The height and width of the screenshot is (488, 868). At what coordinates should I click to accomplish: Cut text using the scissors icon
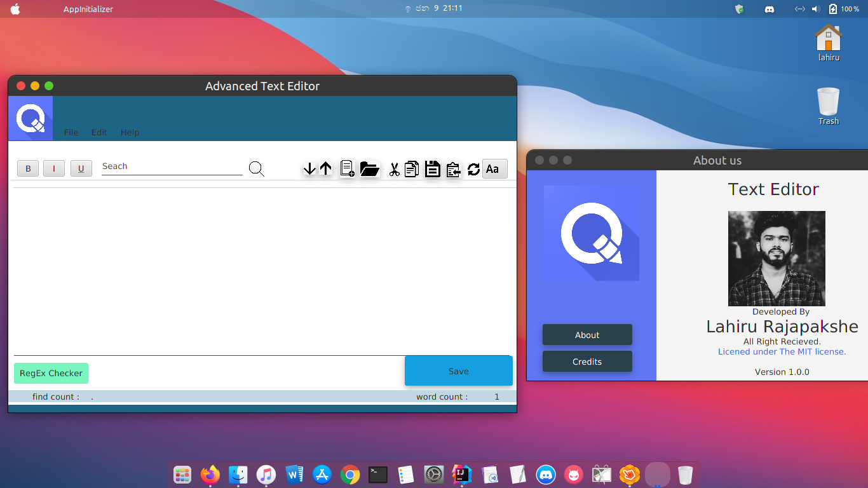coord(393,168)
